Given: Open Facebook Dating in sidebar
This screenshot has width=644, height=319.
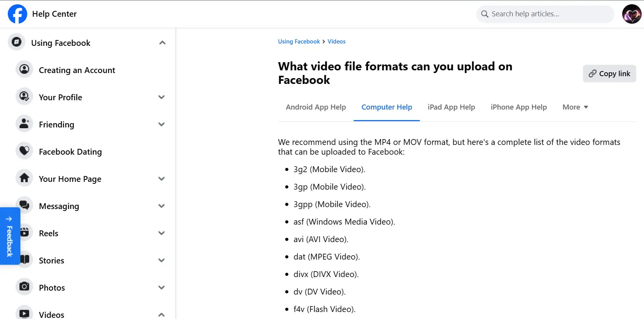Looking at the screenshot, I should click(70, 152).
